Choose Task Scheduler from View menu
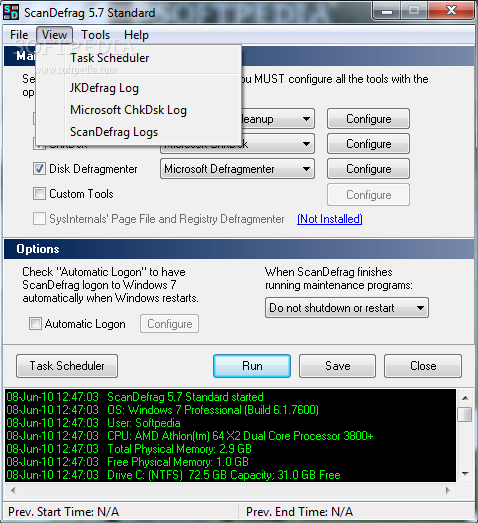The width and height of the screenshot is (478, 523). click(138, 58)
